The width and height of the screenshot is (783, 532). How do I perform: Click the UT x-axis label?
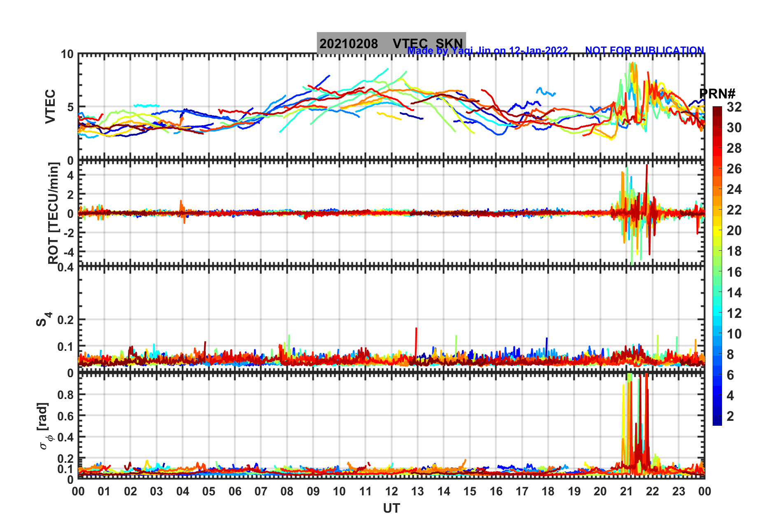[x=391, y=509]
